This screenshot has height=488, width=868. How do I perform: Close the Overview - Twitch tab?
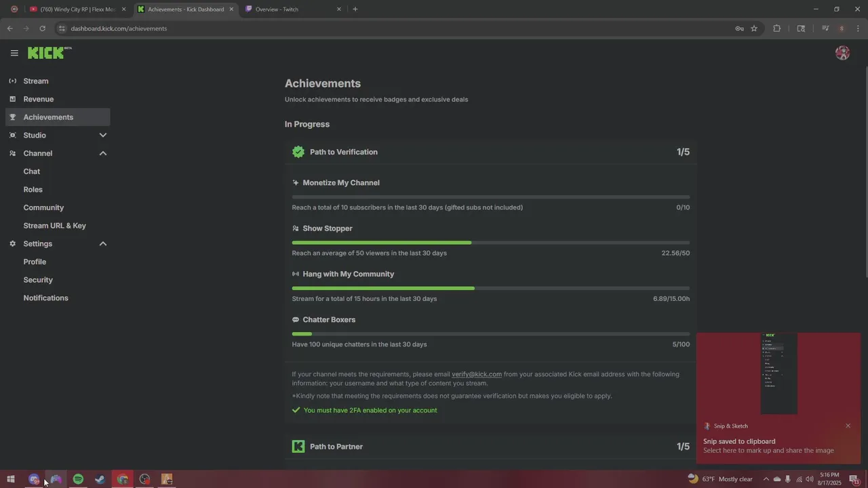pos(339,9)
